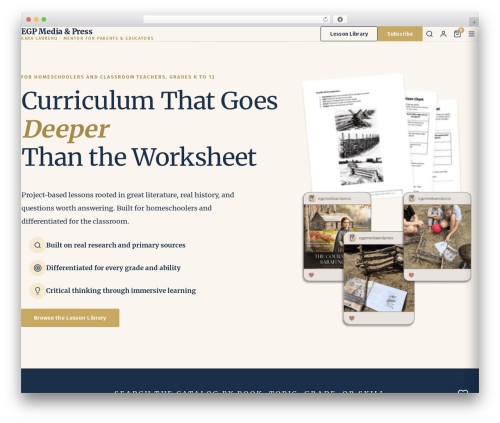Click avatar on the cabin book card

tap(312, 198)
